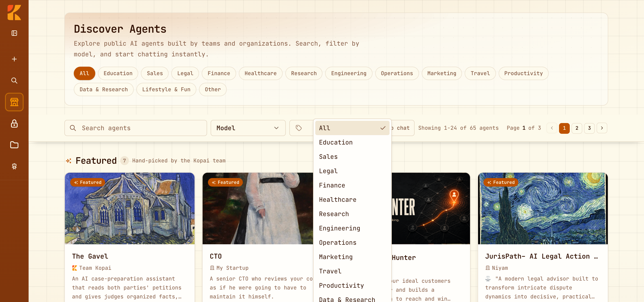Click the Kopai logo icon
644x302 pixels.
point(14,13)
